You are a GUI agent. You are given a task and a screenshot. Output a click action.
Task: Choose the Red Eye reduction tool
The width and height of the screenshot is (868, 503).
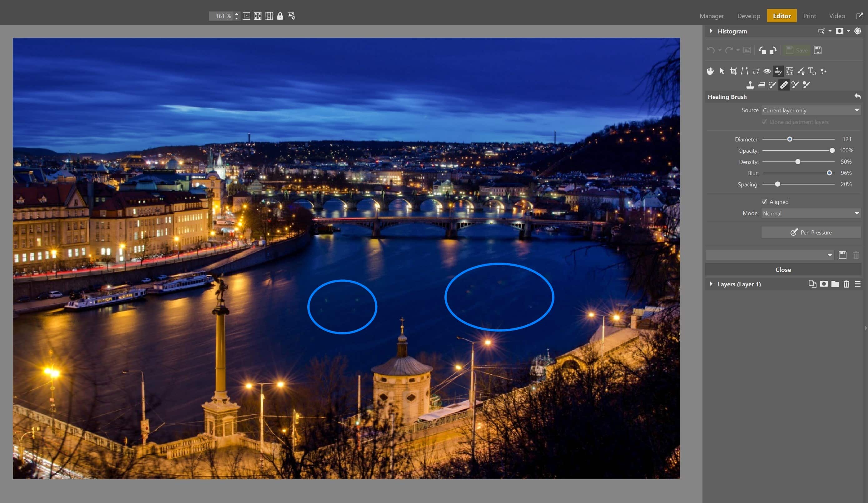point(767,71)
